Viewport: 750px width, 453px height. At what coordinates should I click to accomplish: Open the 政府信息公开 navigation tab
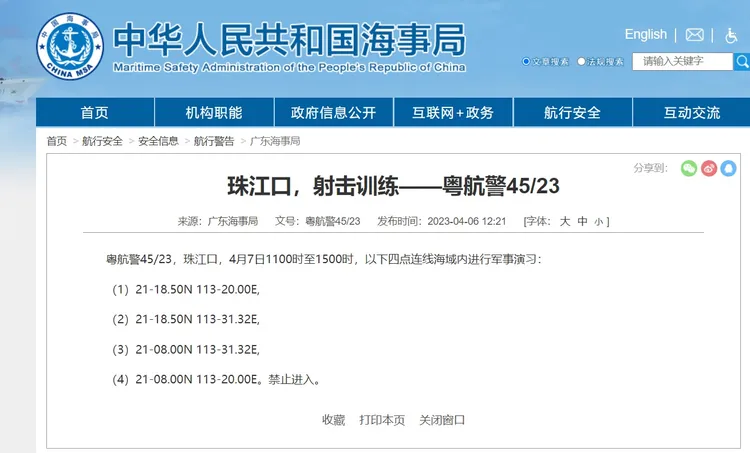[x=333, y=112]
